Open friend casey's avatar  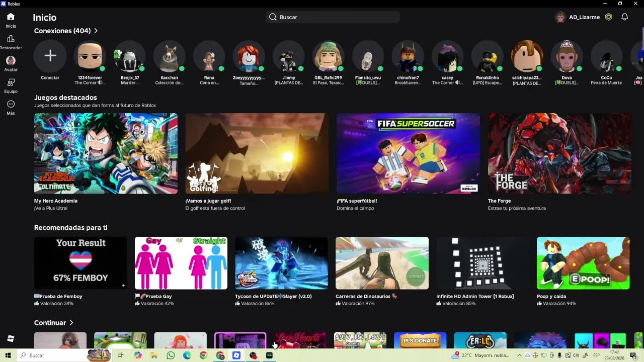pos(447,56)
